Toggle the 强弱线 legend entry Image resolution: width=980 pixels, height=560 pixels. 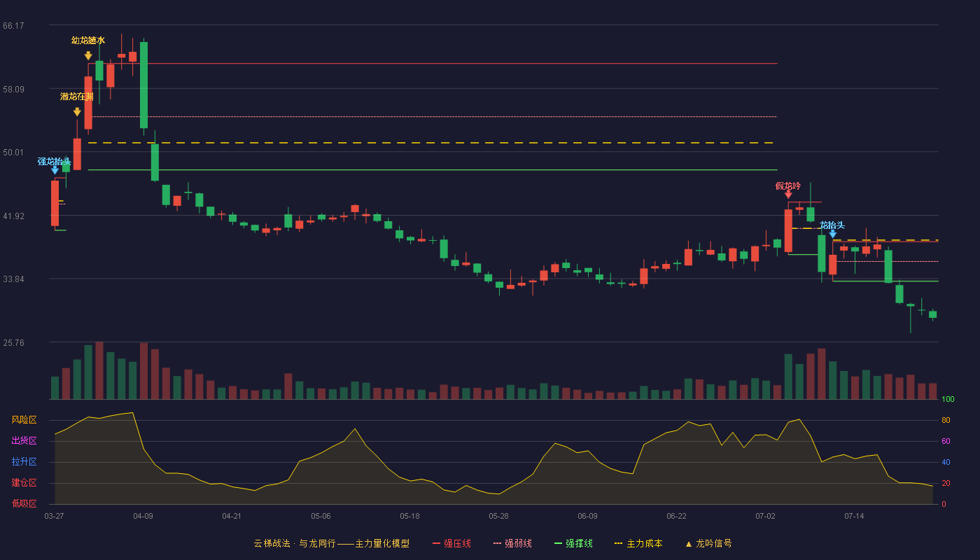point(512,543)
